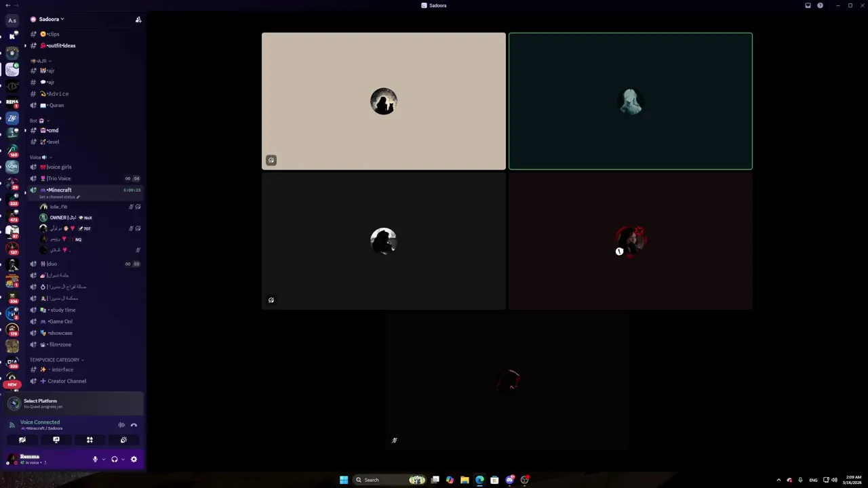This screenshot has height=488, width=868.
Task: Turn on camera in voice panel
Action: coord(22,440)
